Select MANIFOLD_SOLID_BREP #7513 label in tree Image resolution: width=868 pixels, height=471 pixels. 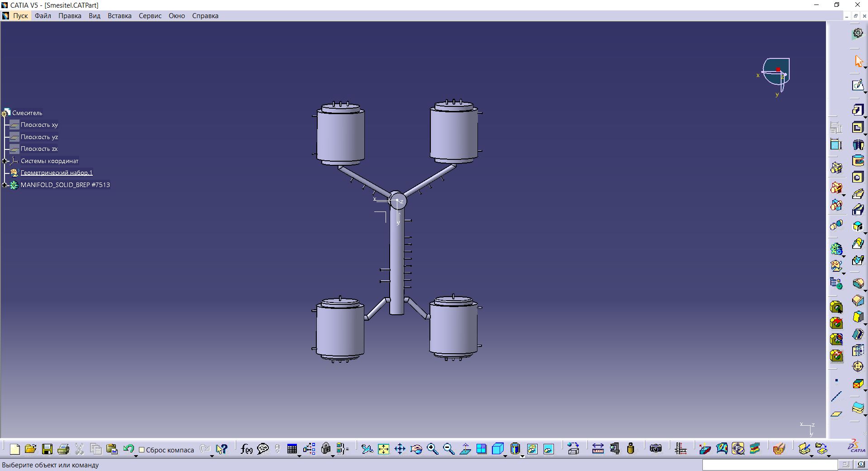point(65,185)
